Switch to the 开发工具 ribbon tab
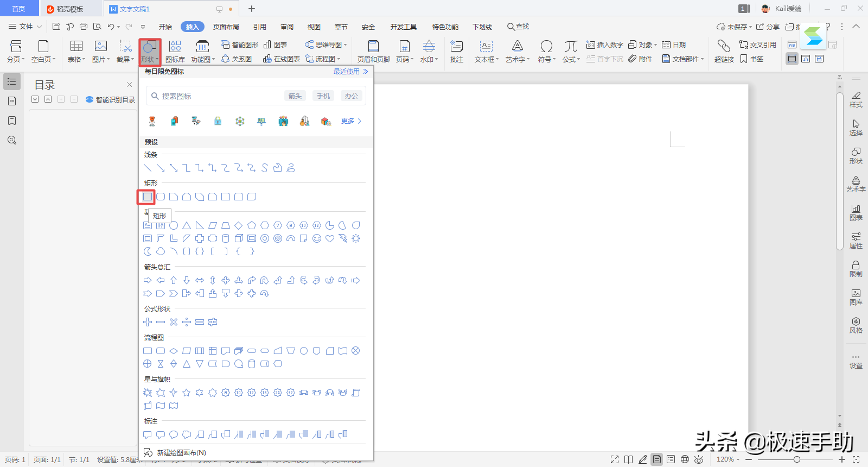868x467 pixels. tap(404, 27)
